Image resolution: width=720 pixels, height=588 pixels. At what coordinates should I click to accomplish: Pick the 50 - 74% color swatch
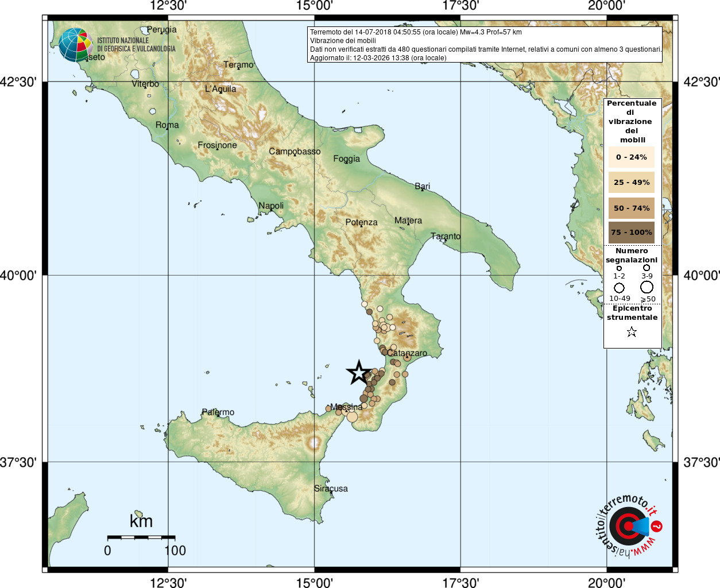click(x=632, y=208)
